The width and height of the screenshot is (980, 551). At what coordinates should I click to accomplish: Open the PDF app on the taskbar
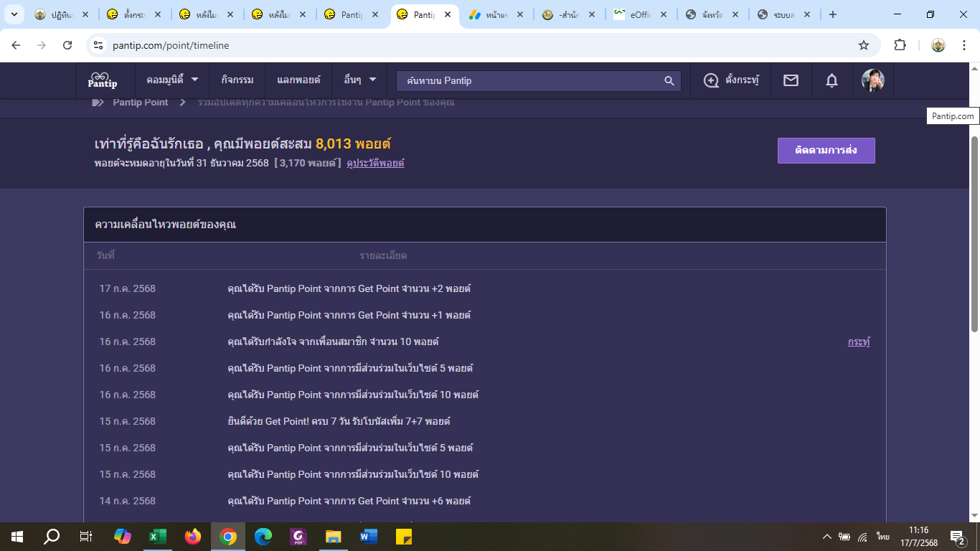[298, 536]
